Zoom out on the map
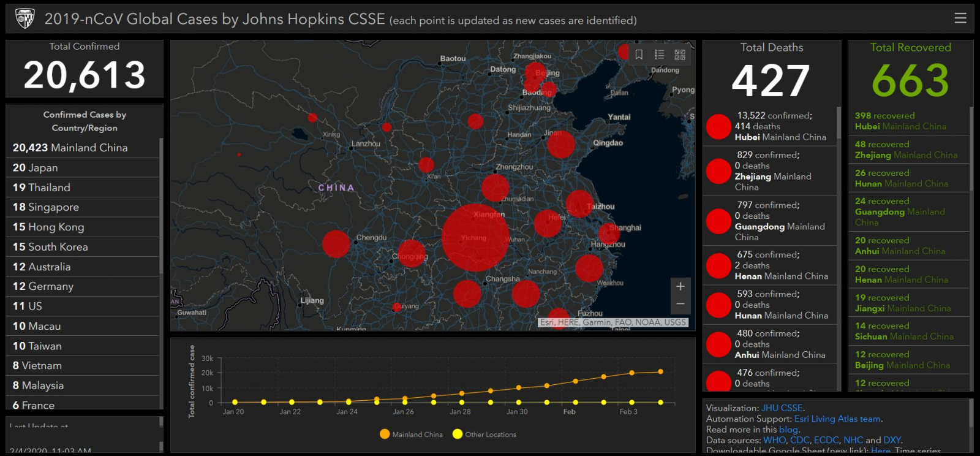Screen dimensions: 980x456 point(680,304)
